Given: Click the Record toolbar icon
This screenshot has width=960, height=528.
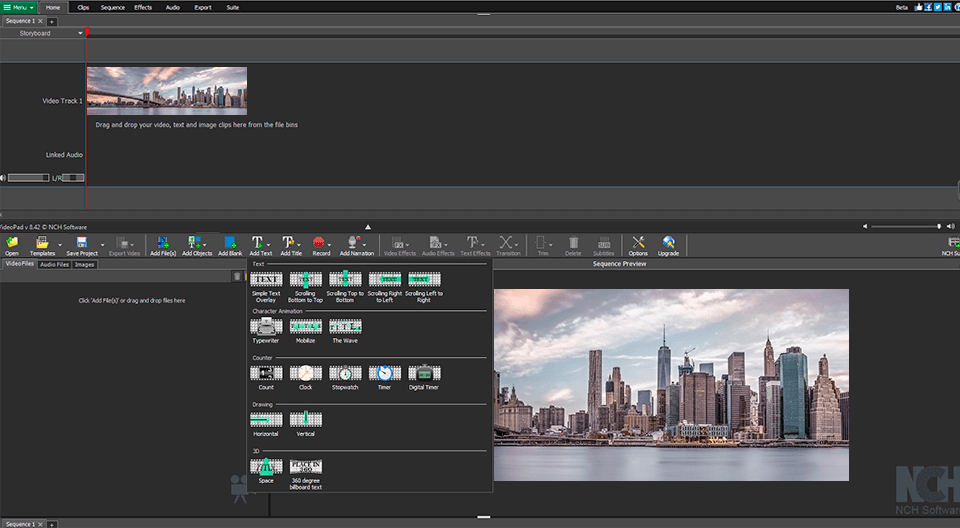Looking at the screenshot, I should point(321,243).
